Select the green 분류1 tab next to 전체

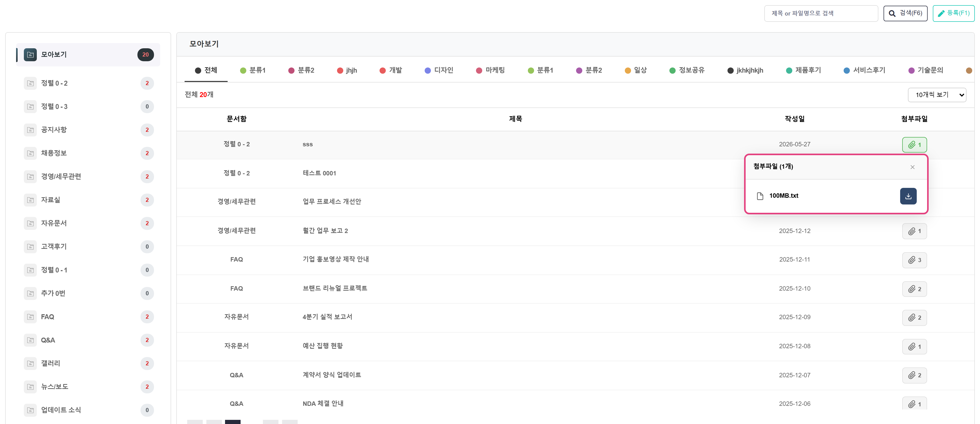(253, 70)
